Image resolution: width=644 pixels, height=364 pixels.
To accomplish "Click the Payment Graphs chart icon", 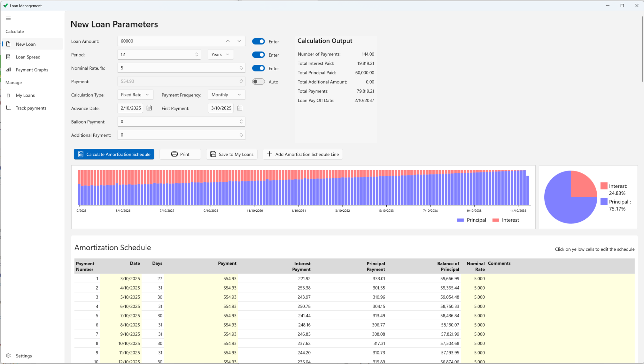I will pos(8,70).
